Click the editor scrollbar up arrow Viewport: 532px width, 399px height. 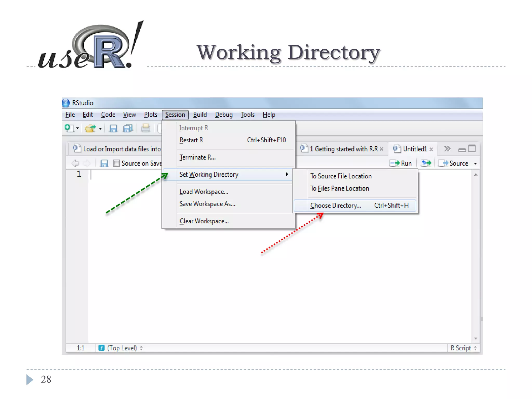click(476, 175)
